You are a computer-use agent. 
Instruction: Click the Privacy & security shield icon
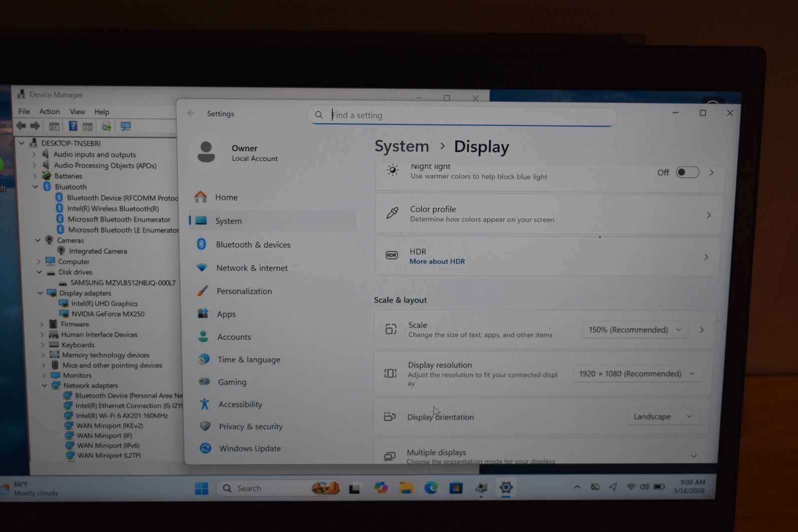point(205,426)
